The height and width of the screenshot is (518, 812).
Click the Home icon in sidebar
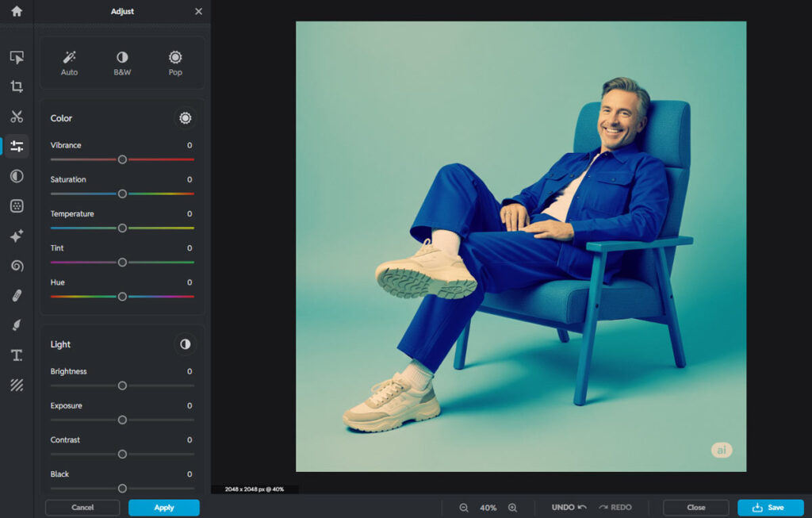(x=17, y=12)
